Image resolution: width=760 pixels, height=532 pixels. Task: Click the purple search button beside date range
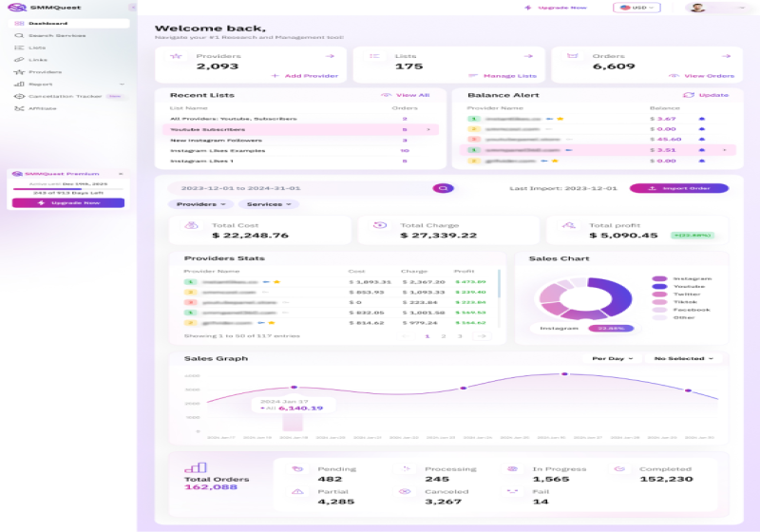[442, 188]
